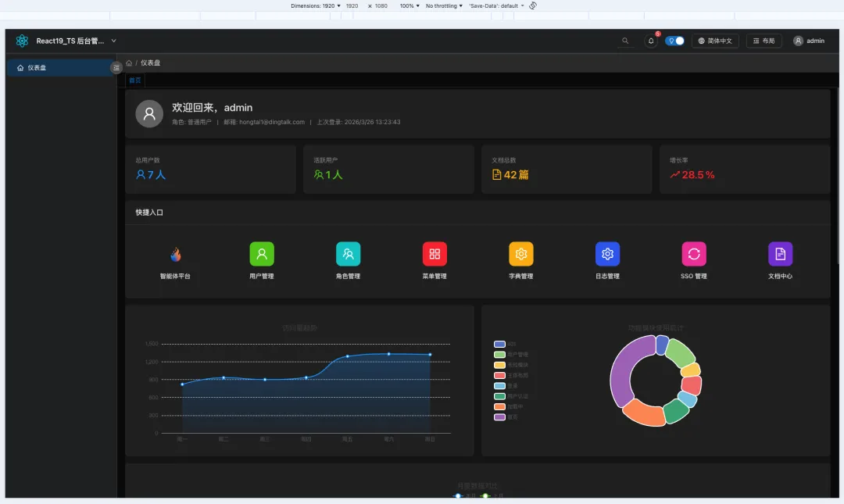844x504 pixels.
Task: Click the React atom logo in header
Action: (x=22, y=41)
